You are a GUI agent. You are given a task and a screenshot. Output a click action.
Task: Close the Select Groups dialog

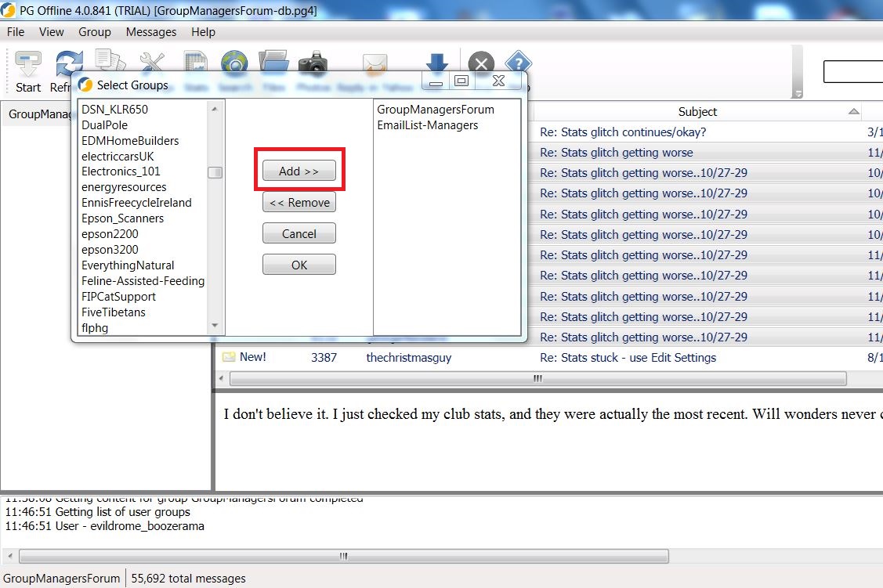[498, 81]
